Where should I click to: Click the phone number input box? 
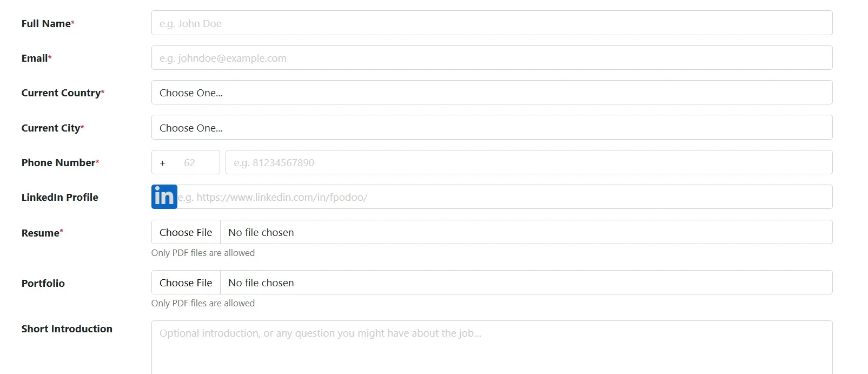[x=528, y=162]
